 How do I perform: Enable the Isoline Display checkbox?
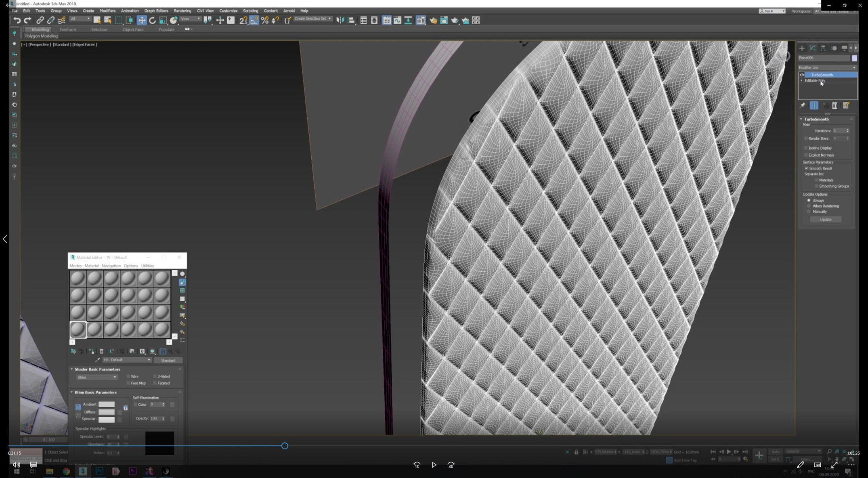click(x=806, y=148)
